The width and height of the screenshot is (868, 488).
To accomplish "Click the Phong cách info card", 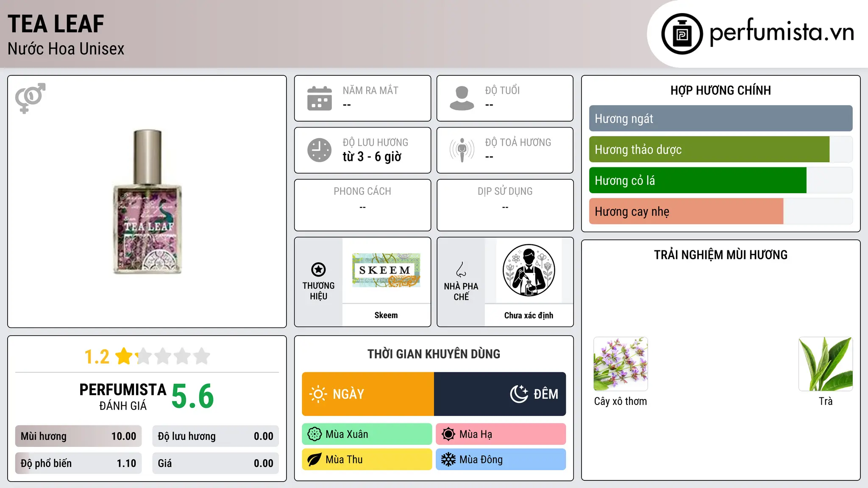I will [363, 205].
